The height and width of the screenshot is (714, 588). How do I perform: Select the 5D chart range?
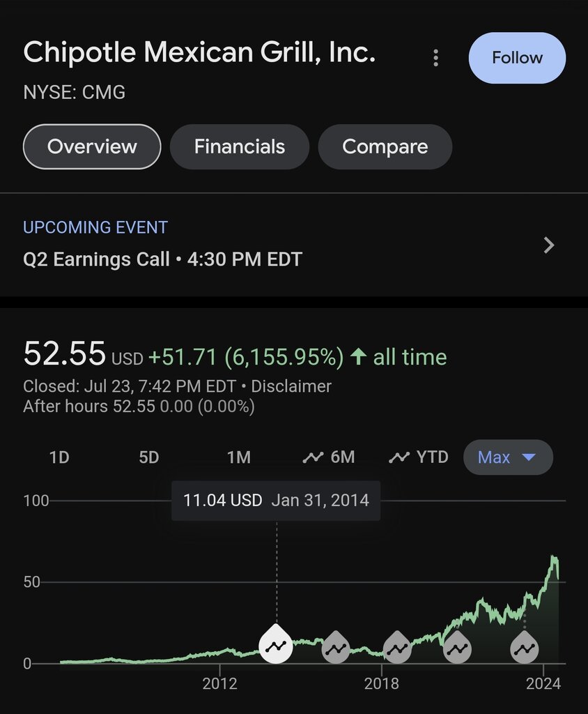[149, 457]
